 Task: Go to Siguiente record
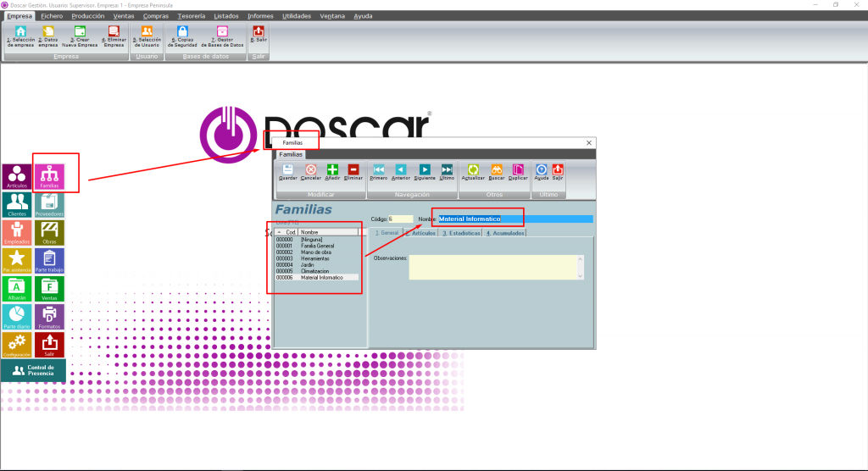[425, 172]
